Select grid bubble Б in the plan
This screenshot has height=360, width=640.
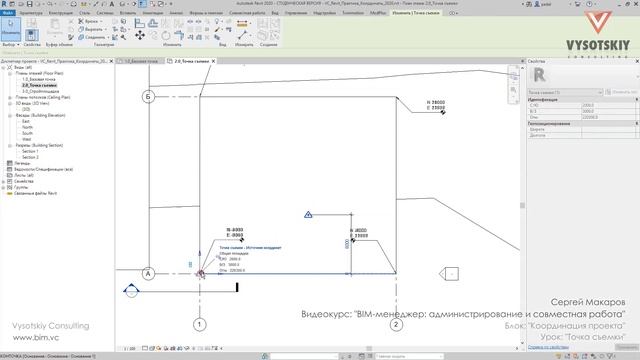coord(148,97)
